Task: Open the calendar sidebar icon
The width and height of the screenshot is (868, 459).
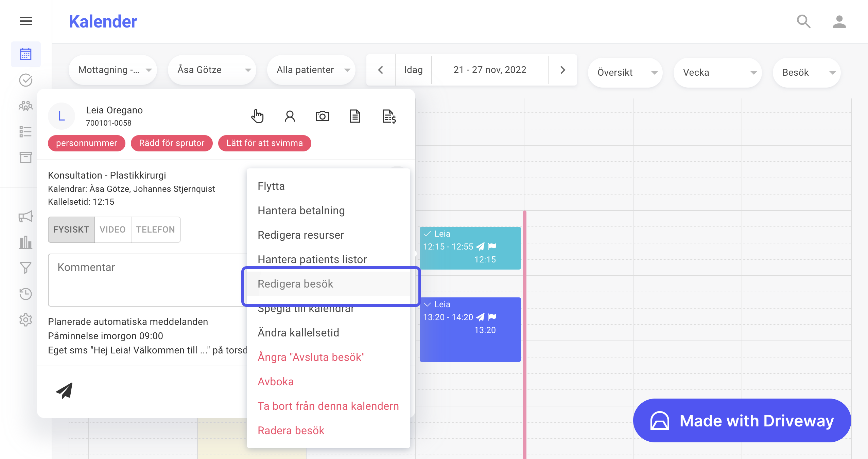Action: [x=26, y=54]
